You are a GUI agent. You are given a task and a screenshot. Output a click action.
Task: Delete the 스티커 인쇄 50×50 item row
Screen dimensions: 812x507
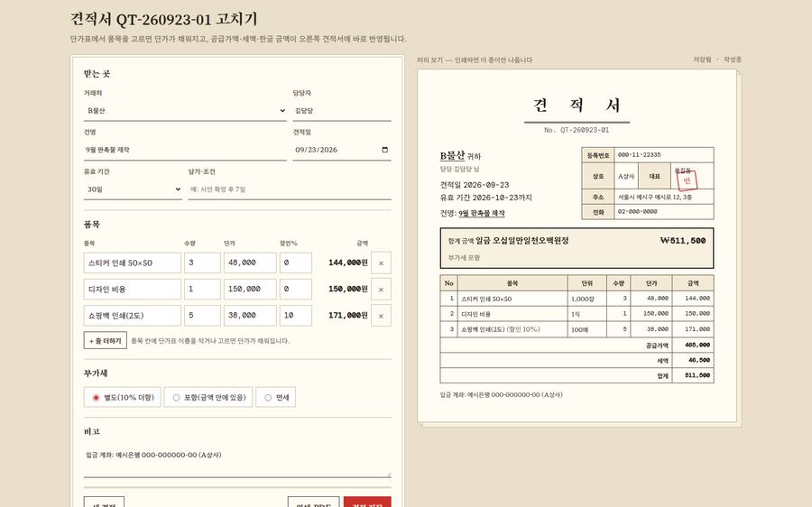[x=381, y=263]
